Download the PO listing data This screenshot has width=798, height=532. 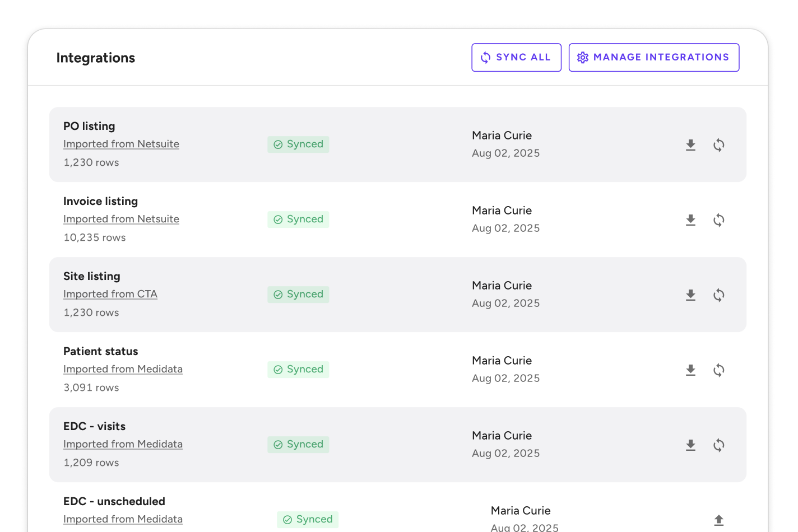690,145
